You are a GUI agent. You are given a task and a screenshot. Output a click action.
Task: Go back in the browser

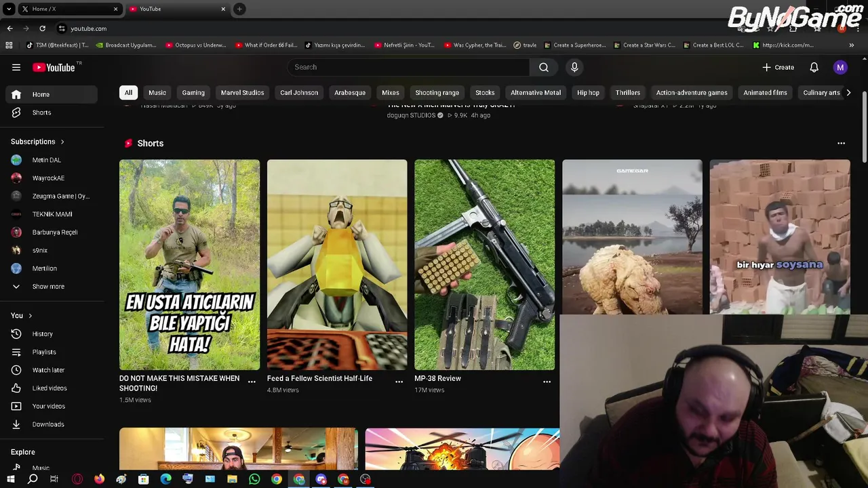(9, 28)
